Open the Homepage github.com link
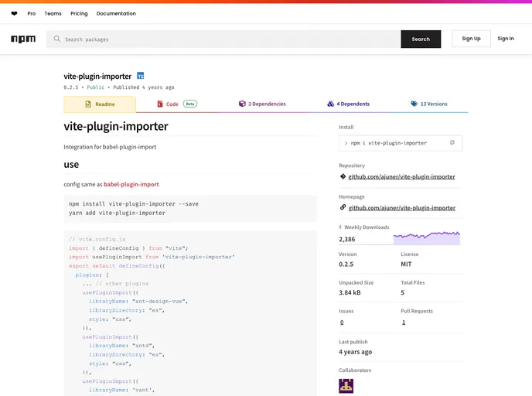The width and height of the screenshot is (532, 396). (x=402, y=208)
